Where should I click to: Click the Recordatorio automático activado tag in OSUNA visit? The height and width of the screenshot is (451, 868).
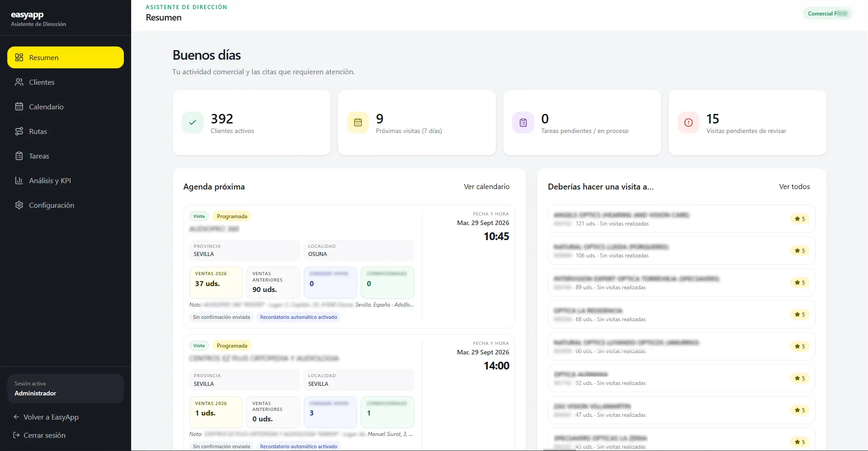299,317
